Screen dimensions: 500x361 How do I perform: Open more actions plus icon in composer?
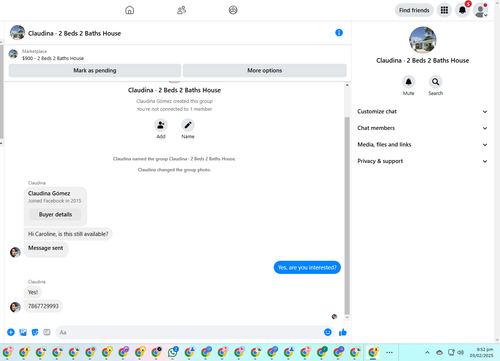click(x=11, y=332)
